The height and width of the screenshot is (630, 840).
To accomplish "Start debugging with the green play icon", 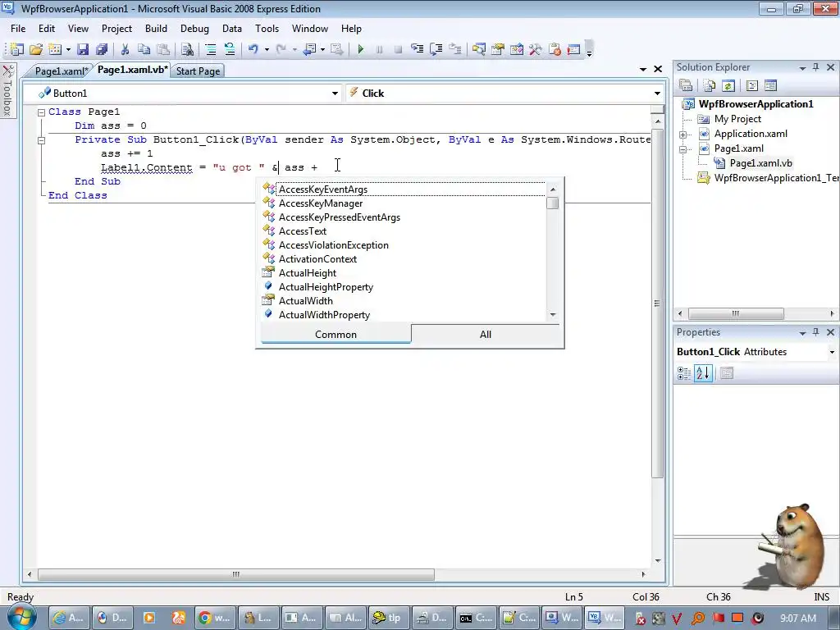I will (x=361, y=49).
